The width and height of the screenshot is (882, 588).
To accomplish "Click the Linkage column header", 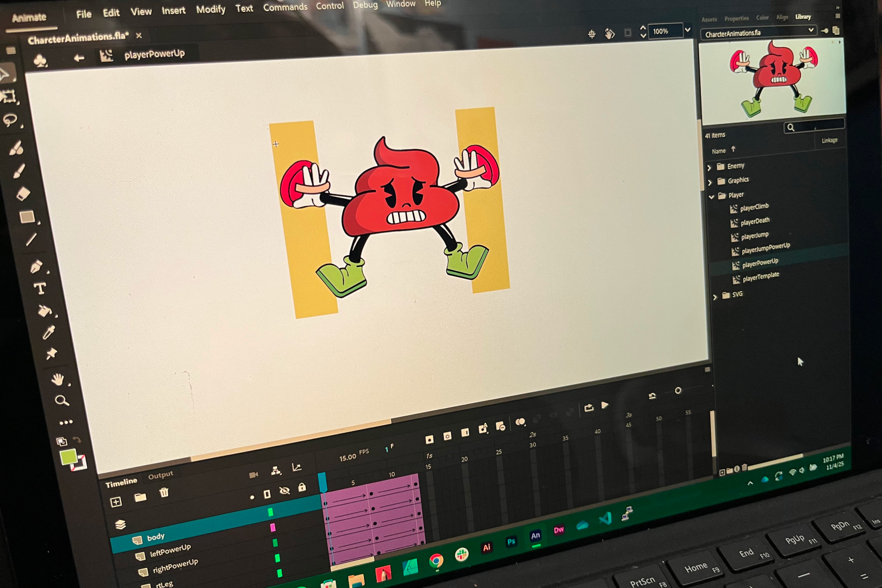I will [829, 141].
